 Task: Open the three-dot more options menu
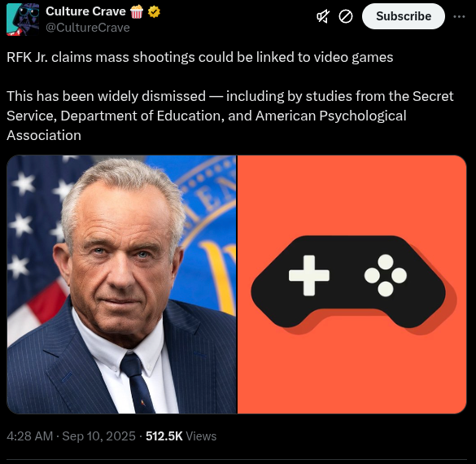(459, 16)
